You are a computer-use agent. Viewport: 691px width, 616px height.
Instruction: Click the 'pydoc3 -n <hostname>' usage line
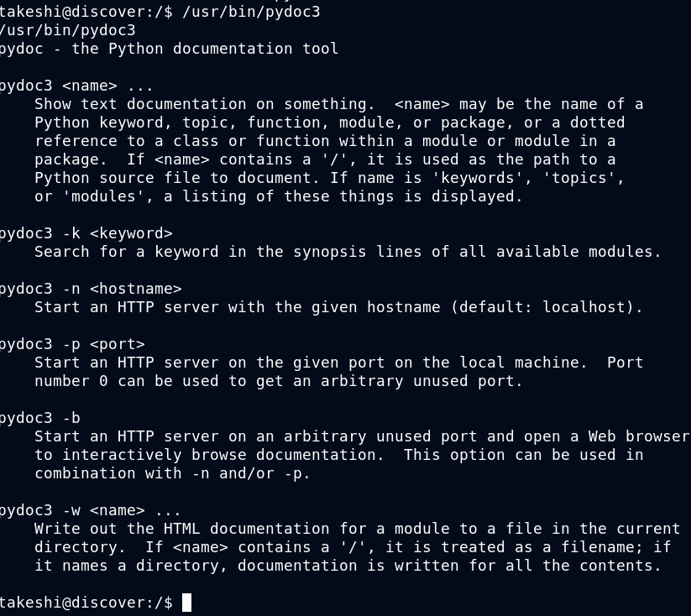(91, 289)
